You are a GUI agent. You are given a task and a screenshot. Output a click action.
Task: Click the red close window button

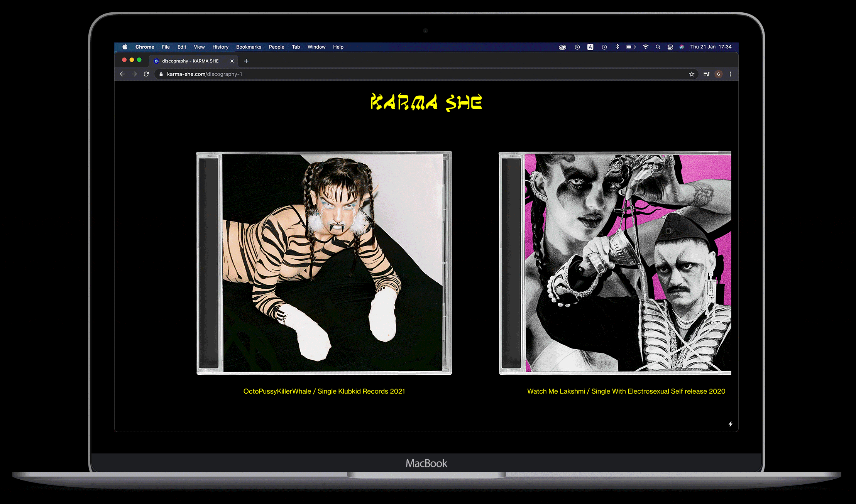(x=124, y=60)
